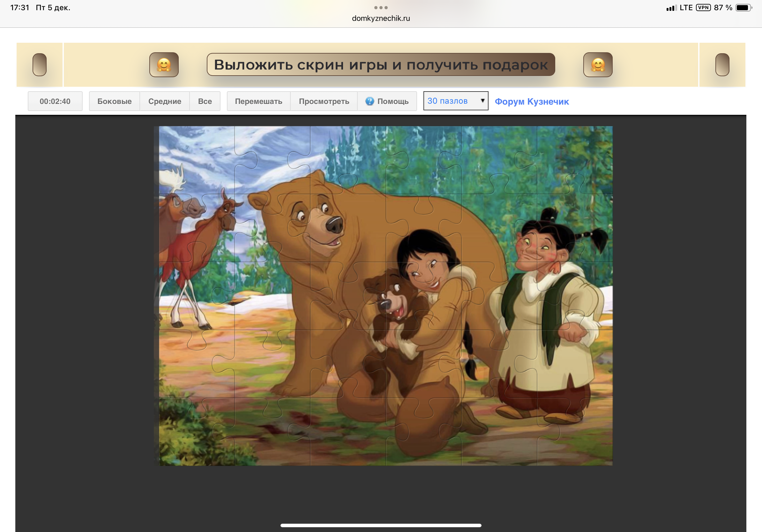Image resolution: width=762 pixels, height=532 pixels.
Task: Open the 30 пазлов dropdown
Action: [455, 101]
